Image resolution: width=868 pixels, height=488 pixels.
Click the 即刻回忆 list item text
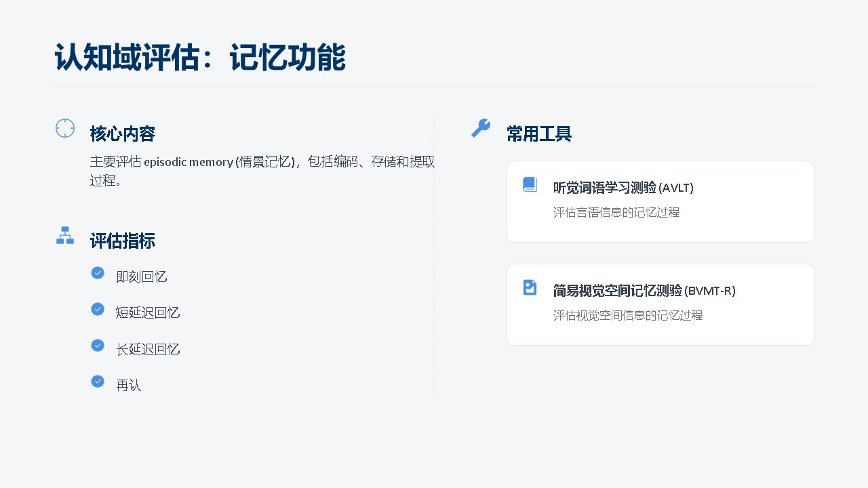(x=141, y=277)
